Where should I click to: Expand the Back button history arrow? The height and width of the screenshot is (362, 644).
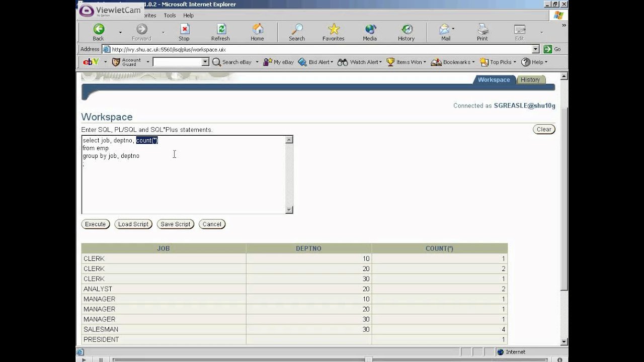point(120,32)
